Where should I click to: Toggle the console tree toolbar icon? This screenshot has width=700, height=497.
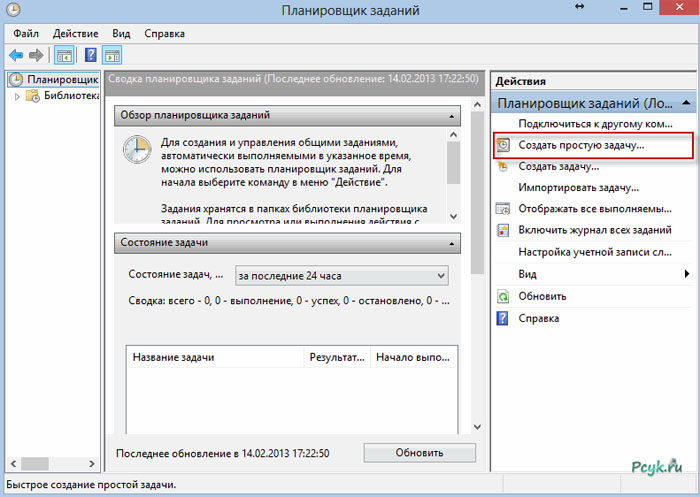point(64,55)
